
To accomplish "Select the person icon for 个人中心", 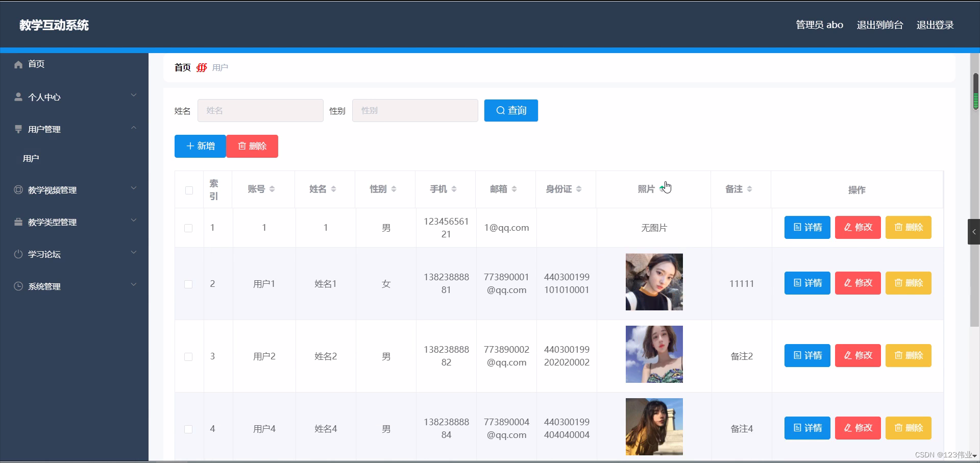I will click(18, 97).
